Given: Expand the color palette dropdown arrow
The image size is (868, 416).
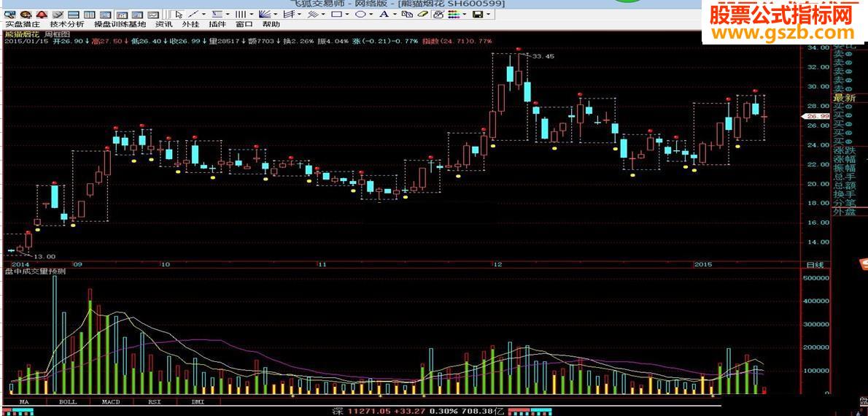Looking at the screenshot, I should pos(465,15).
